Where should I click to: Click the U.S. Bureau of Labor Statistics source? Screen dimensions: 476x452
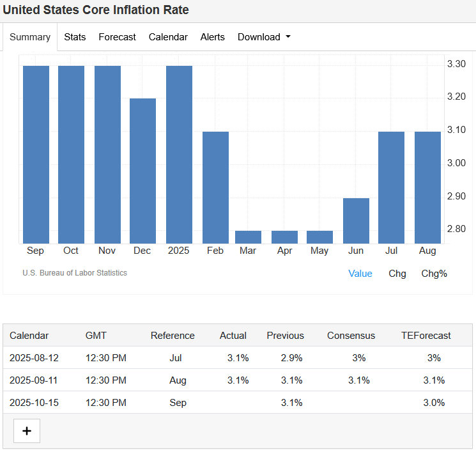75,273
